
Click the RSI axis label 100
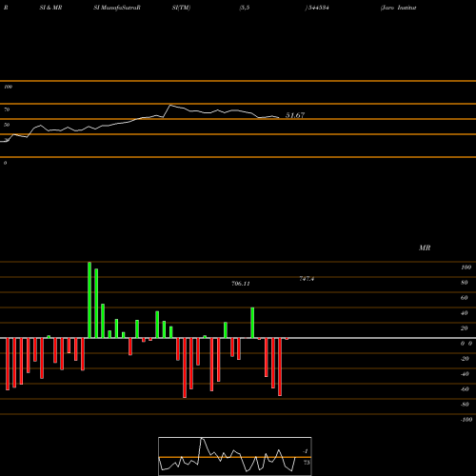pos(8,87)
